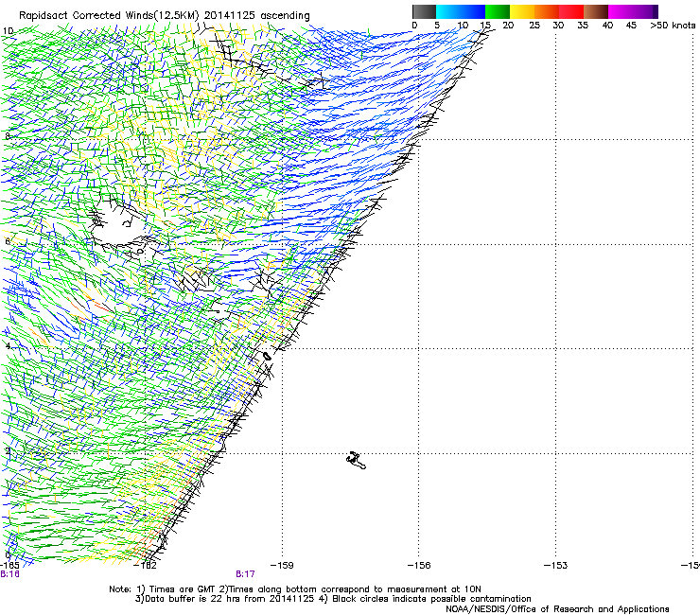The image size is (700, 615).
Task: Click the '-156' longitude axis label
Action: [419, 565]
